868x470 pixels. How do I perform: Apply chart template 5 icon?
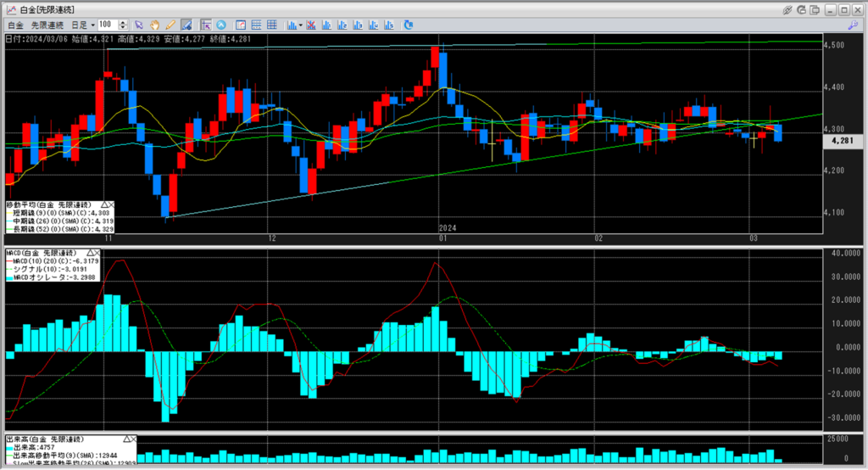(388, 25)
